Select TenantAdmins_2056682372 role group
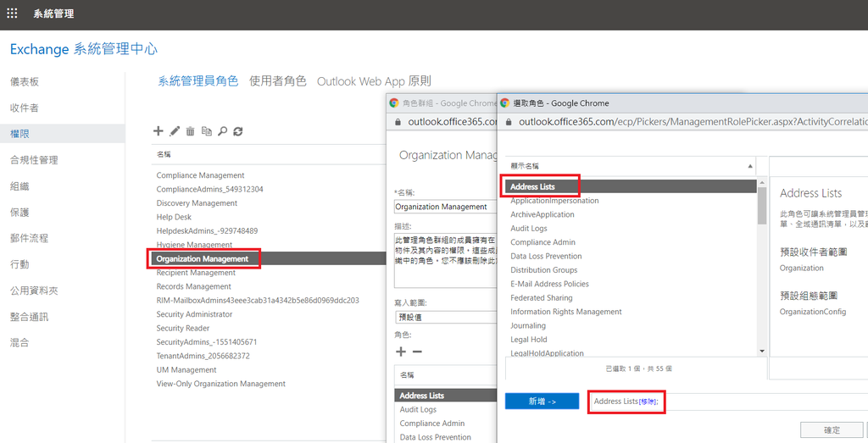The height and width of the screenshot is (443, 868). point(203,356)
